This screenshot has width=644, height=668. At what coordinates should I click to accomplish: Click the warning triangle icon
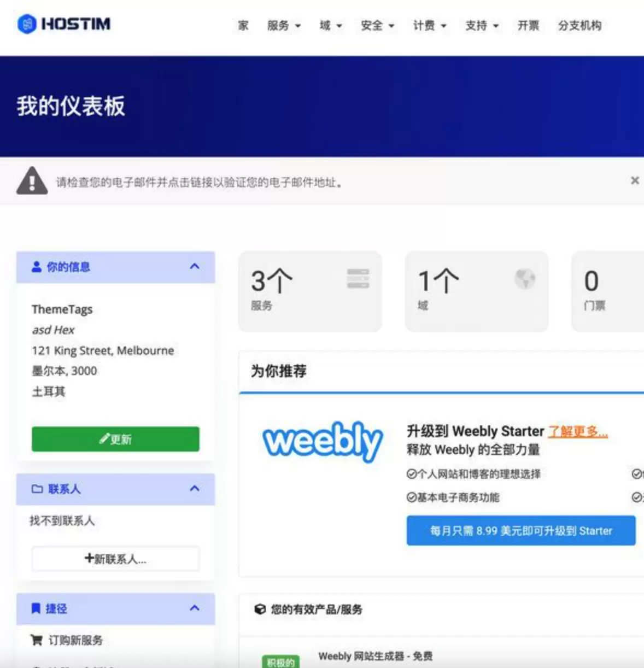(x=32, y=180)
